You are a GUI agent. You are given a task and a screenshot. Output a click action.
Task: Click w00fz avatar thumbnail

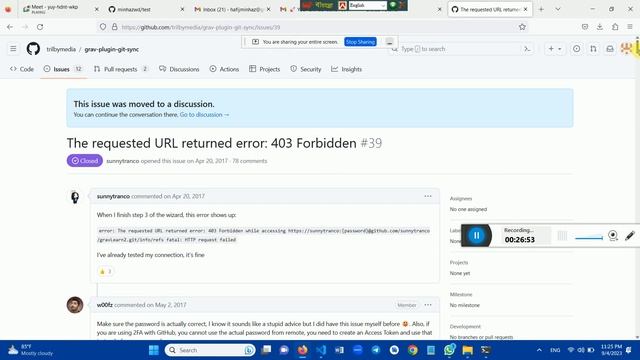75,305
